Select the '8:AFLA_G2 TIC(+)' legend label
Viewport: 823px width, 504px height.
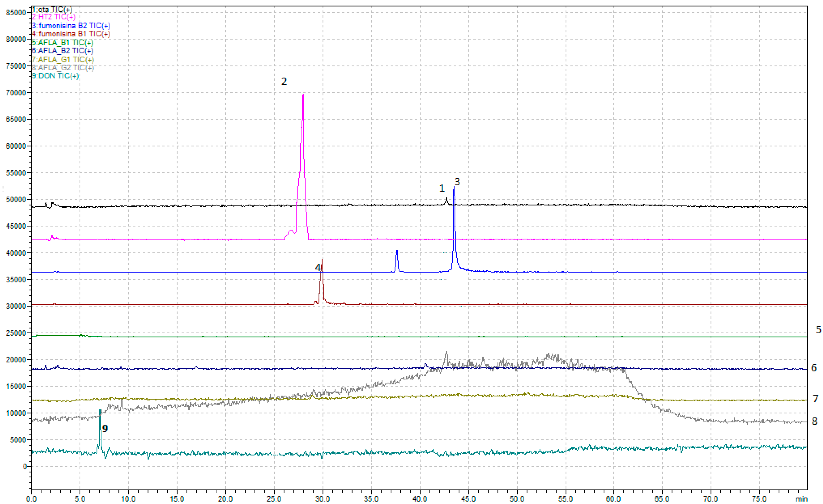tap(63, 67)
